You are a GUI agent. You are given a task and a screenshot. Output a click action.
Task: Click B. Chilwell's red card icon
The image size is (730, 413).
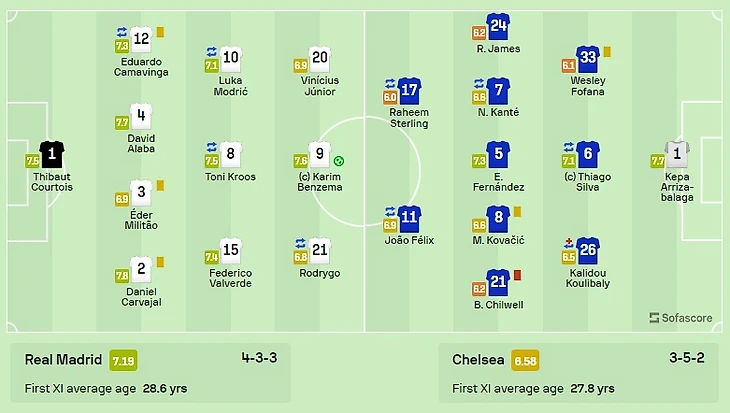point(517,275)
